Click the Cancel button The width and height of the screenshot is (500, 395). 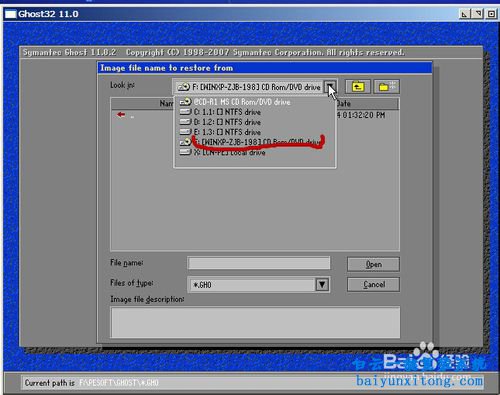(x=373, y=285)
